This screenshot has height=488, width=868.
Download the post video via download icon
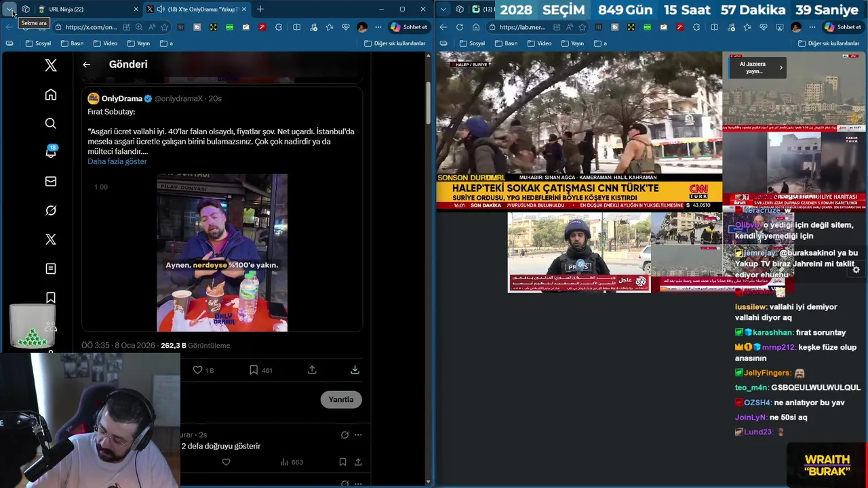tap(355, 370)
